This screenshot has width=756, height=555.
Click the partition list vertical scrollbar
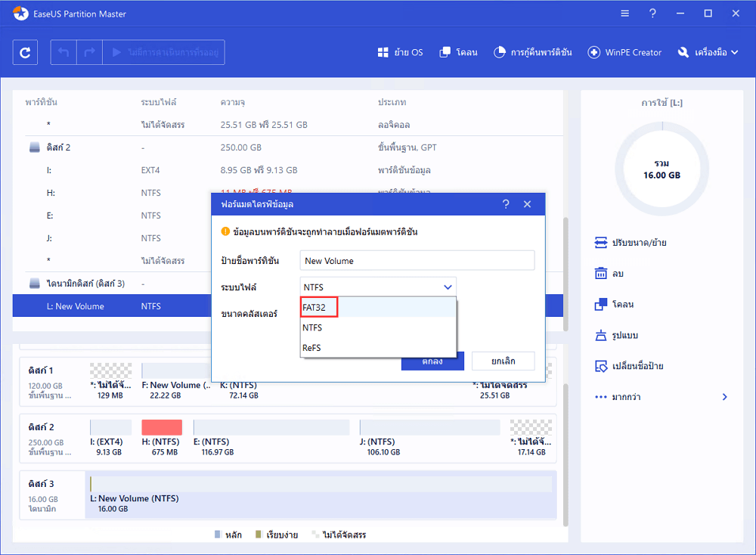point(565,274)
